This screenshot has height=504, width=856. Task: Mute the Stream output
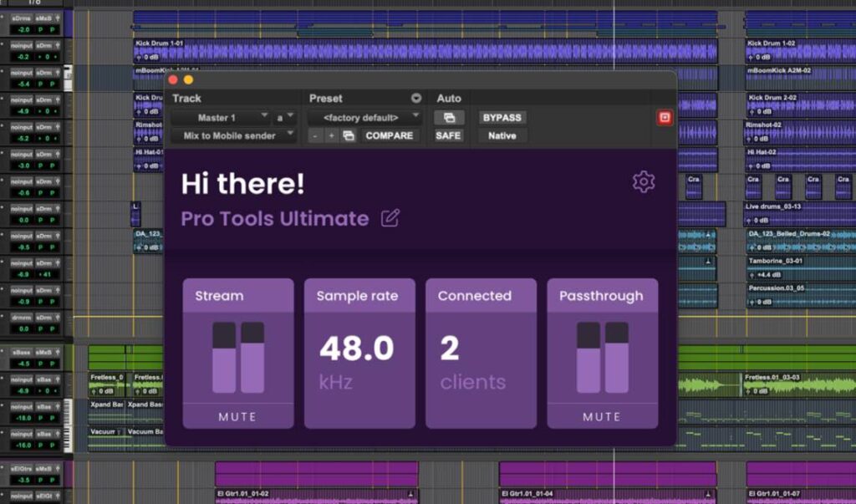tap(237, 415)
